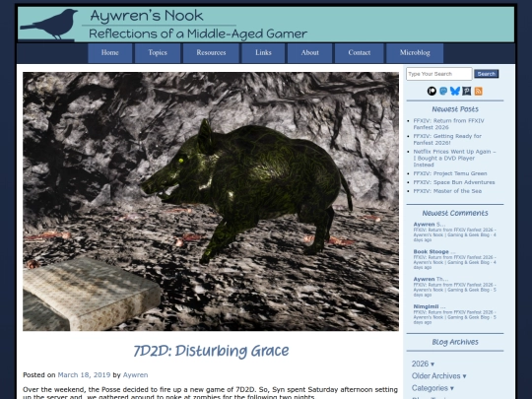
Task: Click the blackbird site logo
Action: coord(49,24)
